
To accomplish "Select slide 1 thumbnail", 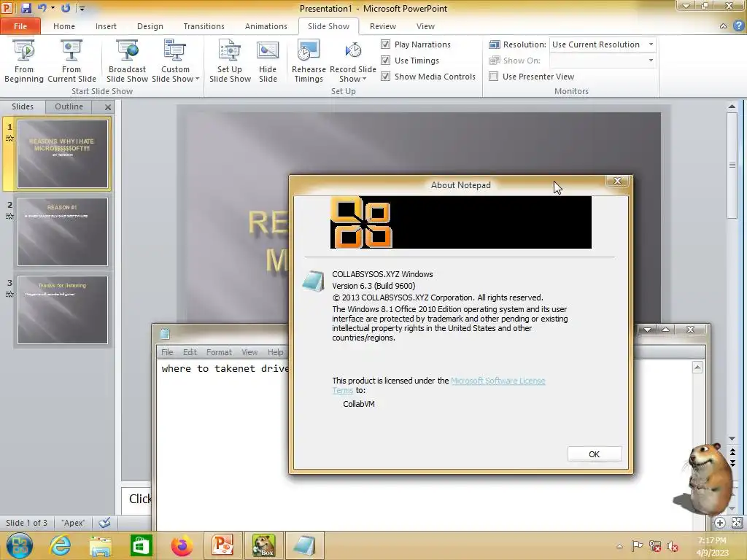I will click(x=63, y=154).
